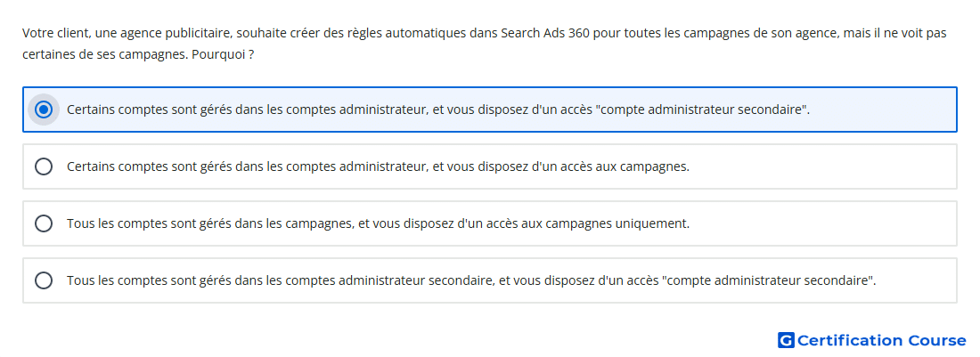The width and height of the screenshot is (980, 357).
Task: Click empty right area of third answer card
Action: click(822, 223)
